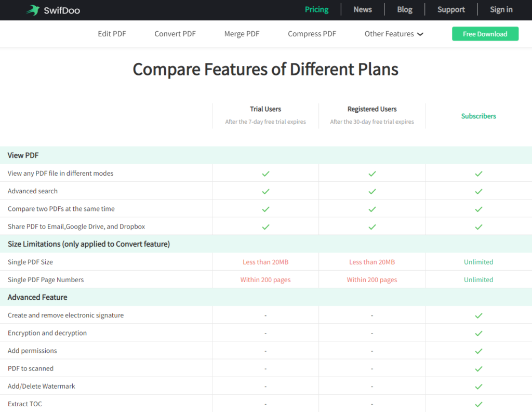
Task: Click Subscribers checkmark for Extract TOC
Action: coord(478,404)
